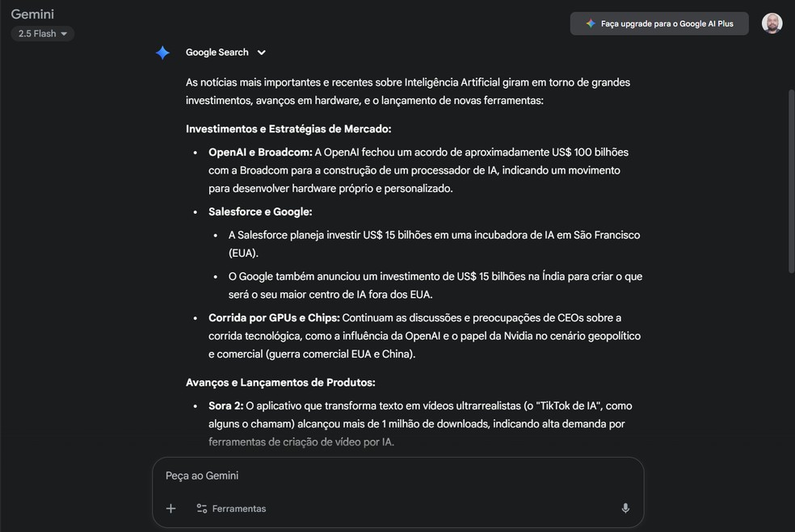The height and width of the screenshot is (532, 795).
Task: Activate the microphone voice input icon
Action: pyautogui.click(x=625, y=508)
